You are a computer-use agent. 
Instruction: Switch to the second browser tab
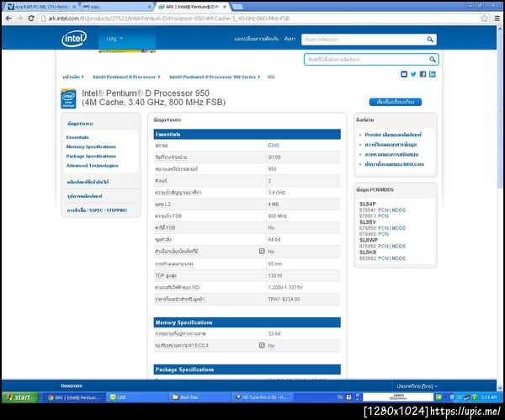point(117,7)
